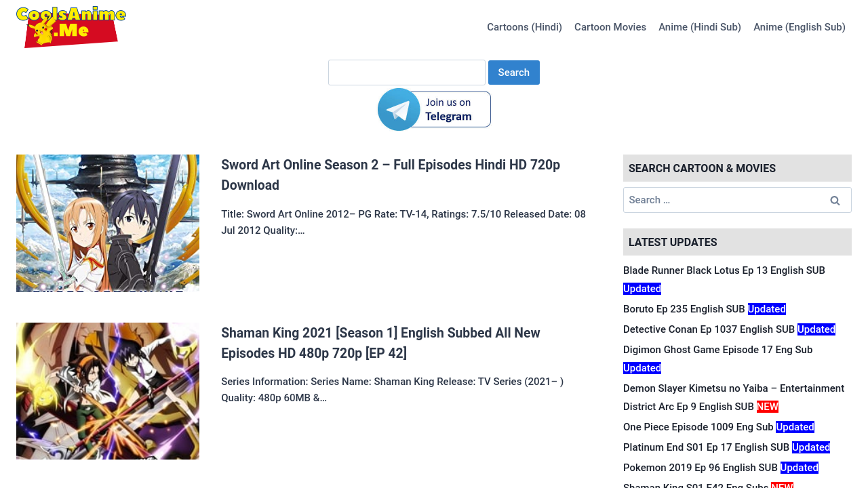Open Cartoon Movies menu item
This screenshot has width=868, height=488.
click(610, 27)
